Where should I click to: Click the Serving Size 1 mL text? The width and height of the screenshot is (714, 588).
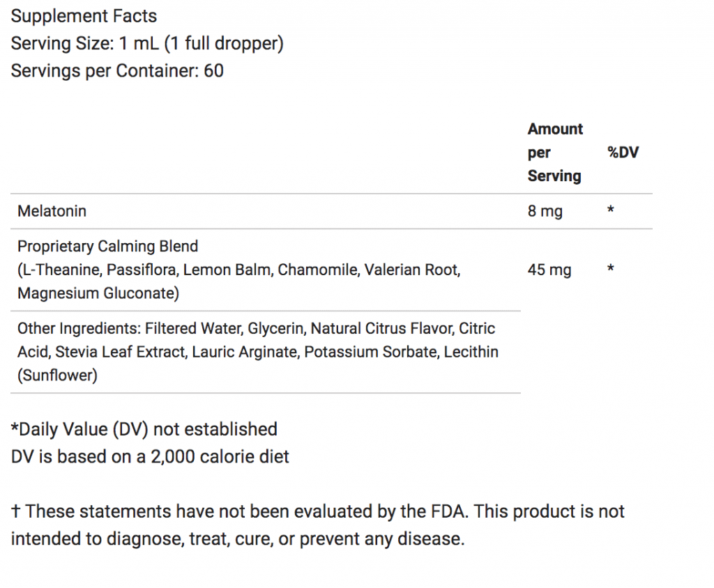[x=147, y=44]
